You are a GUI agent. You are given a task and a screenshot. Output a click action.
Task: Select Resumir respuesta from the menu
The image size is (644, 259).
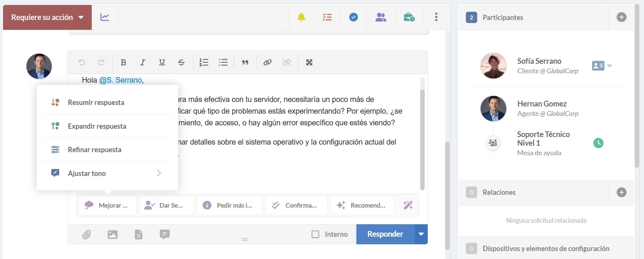tap(96, 102)
